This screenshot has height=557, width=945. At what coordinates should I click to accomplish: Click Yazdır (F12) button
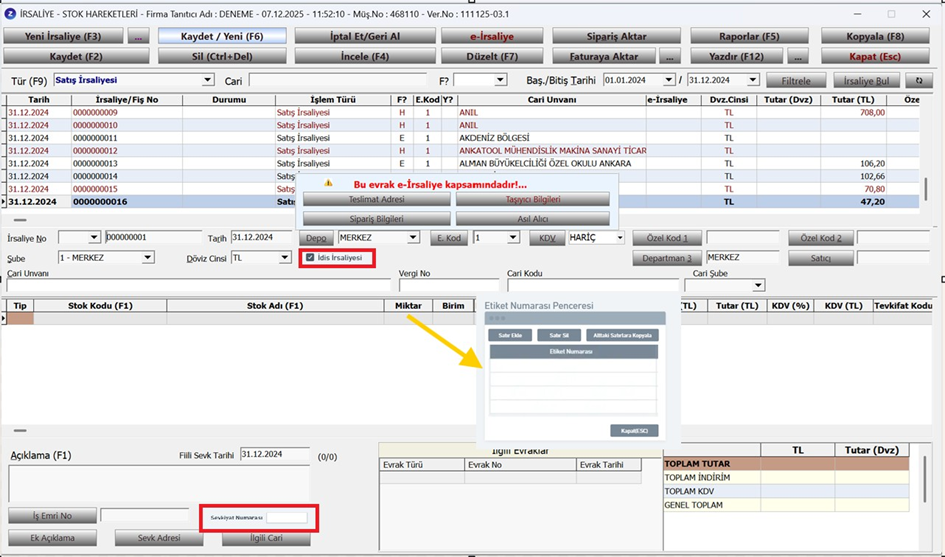736,57
